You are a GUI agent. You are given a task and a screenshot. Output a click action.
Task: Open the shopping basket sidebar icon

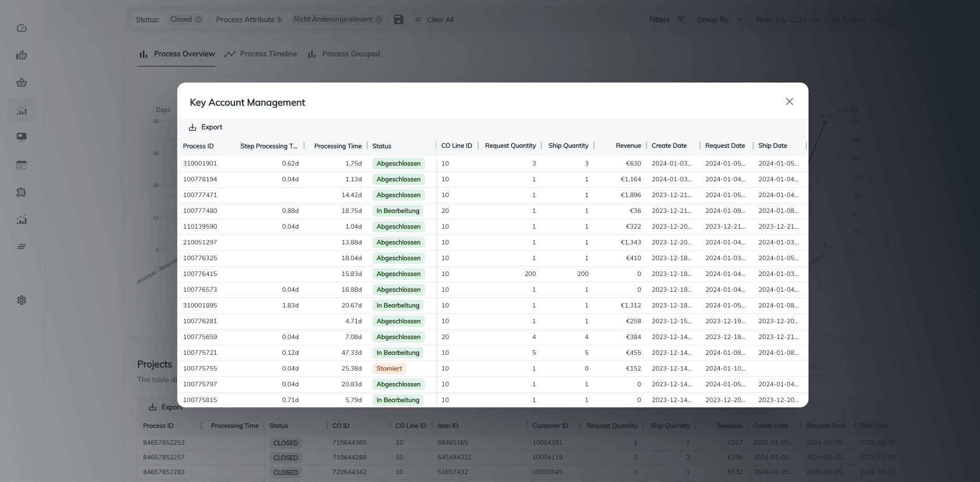click(x=22, y=83)
